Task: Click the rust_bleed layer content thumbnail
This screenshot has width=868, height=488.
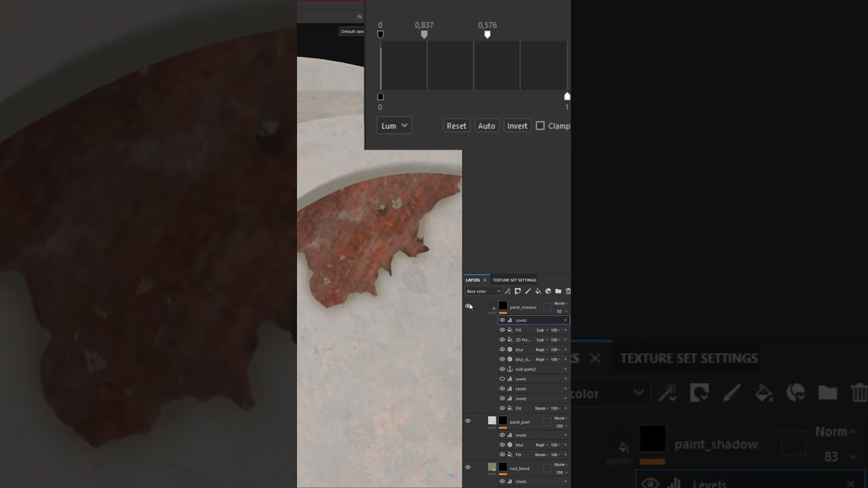Action: (x=492, y=467)
